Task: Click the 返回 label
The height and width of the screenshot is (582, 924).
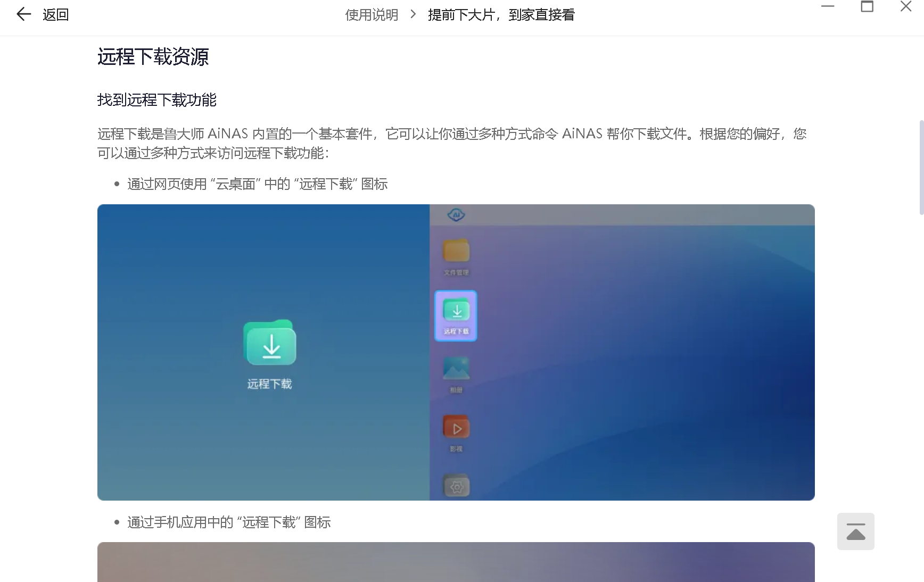Action: 56,15
